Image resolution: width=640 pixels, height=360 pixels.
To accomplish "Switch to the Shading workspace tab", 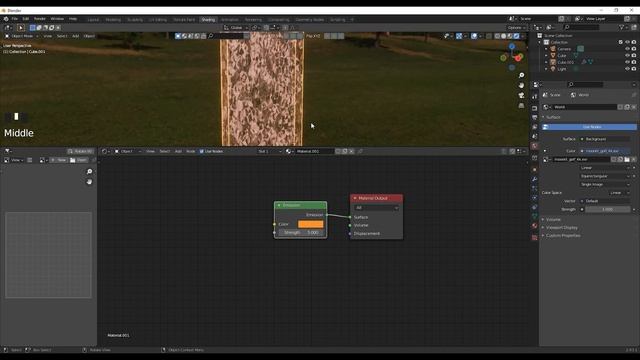I will 208,20.
